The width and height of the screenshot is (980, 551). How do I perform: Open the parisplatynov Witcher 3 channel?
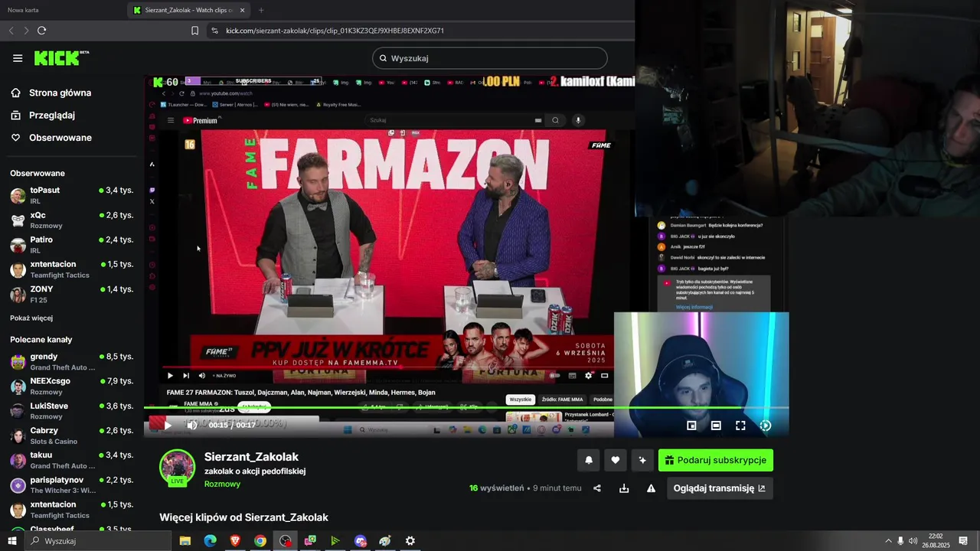(71, 484)
